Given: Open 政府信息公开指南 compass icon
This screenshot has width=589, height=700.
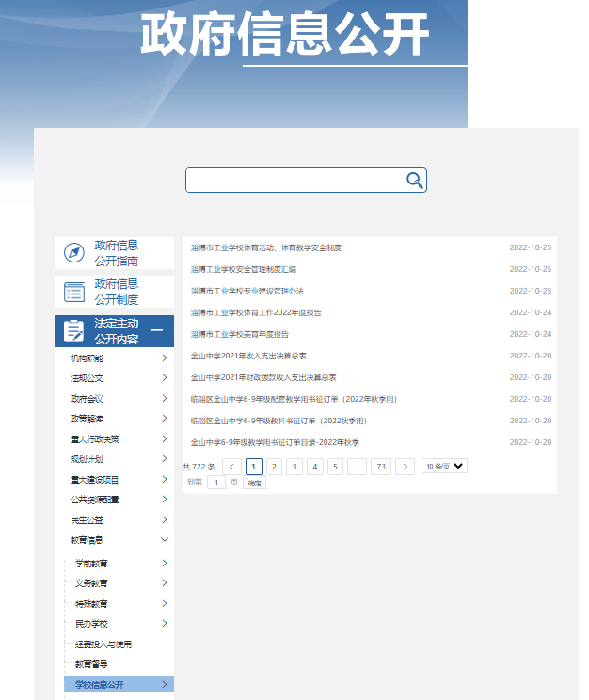Looking at the screenshot, I should coord(73,253).
